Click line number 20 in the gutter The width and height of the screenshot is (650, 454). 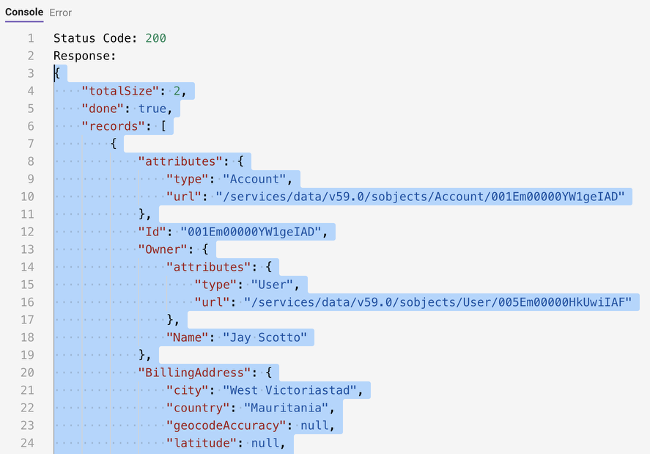tap(28, 373)
